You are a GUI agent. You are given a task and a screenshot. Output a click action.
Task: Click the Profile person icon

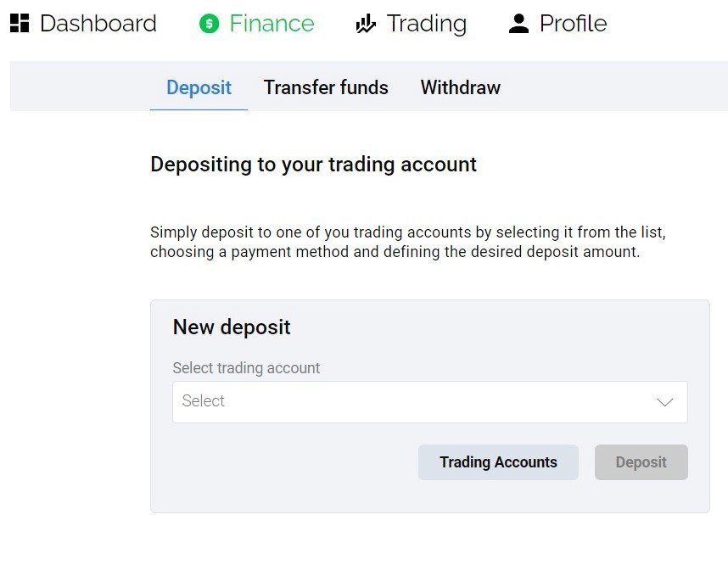(x=518, y=24)
